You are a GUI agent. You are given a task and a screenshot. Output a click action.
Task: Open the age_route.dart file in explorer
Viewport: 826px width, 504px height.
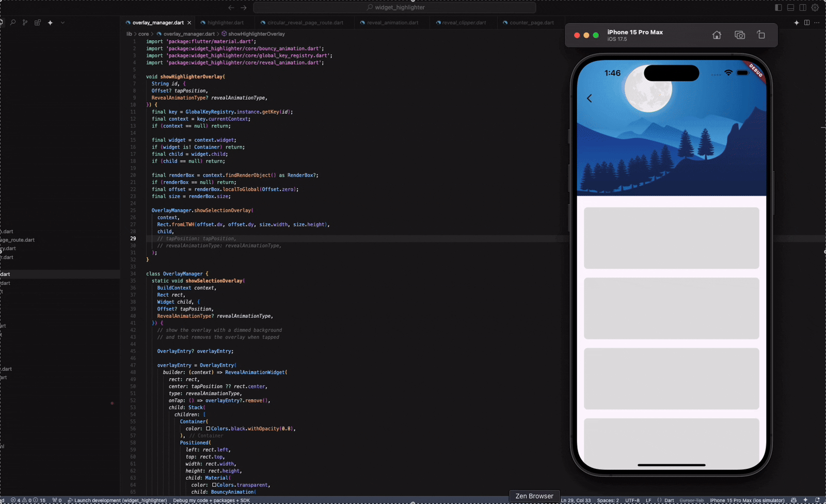[17, 240]
